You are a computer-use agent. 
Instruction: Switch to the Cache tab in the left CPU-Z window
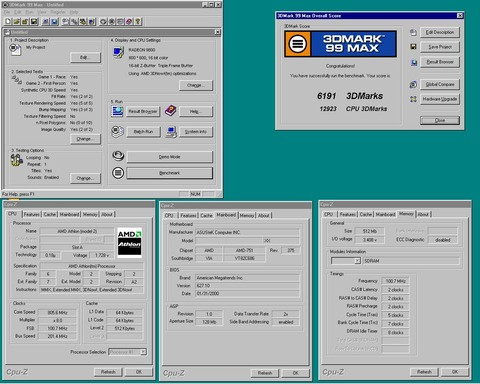(50, 214)
